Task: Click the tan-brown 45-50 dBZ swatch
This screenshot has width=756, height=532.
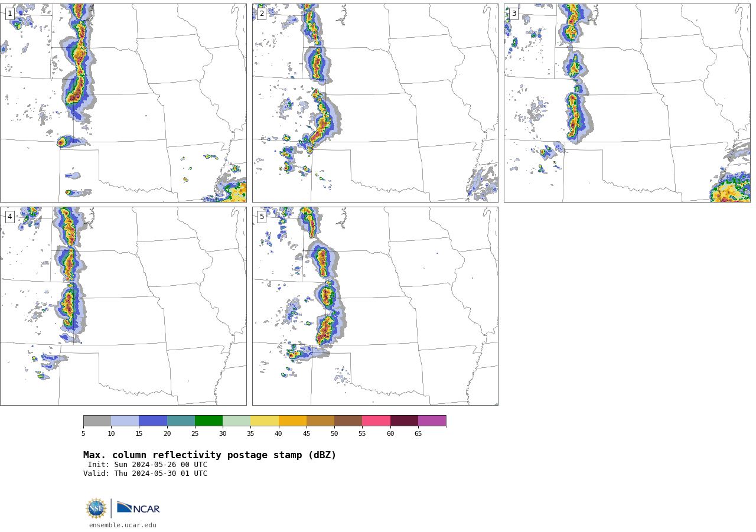Action: tap(320, 420)
